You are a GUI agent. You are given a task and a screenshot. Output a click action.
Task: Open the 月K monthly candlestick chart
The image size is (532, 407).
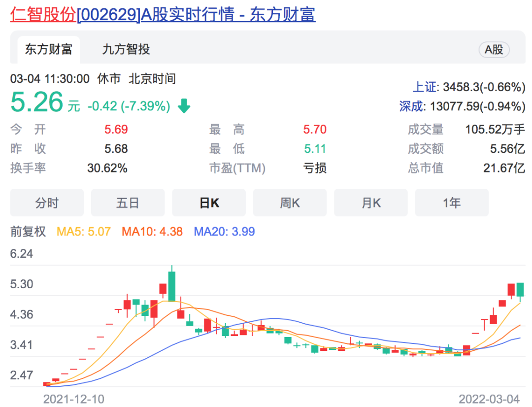click(x=370, y=202)
